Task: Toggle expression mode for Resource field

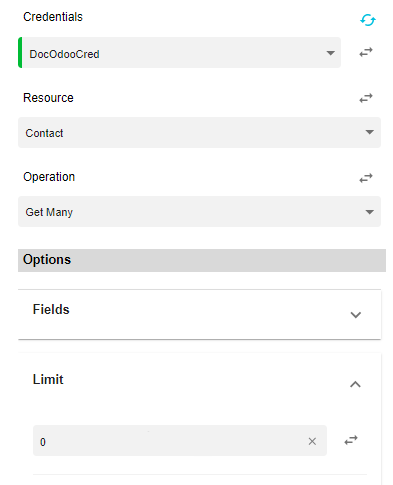Action: pos(366,98)
